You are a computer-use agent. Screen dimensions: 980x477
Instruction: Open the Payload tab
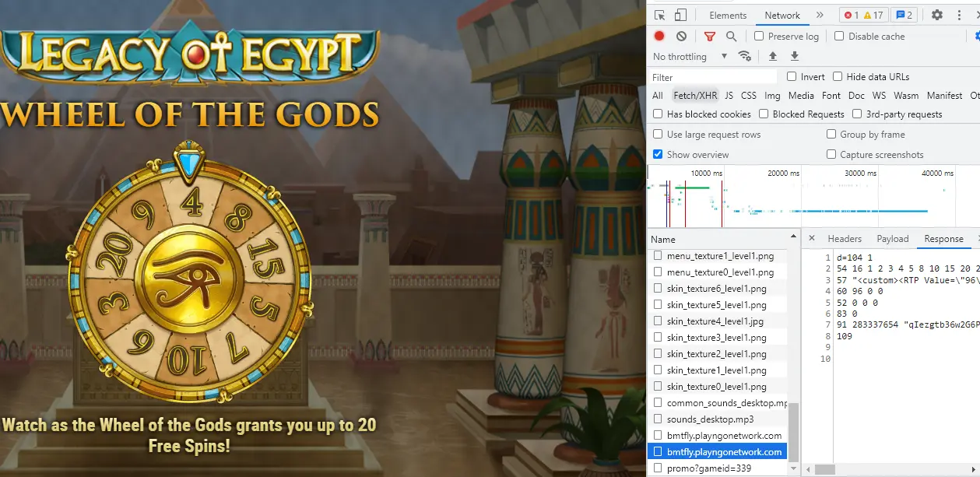click(893, 239)
